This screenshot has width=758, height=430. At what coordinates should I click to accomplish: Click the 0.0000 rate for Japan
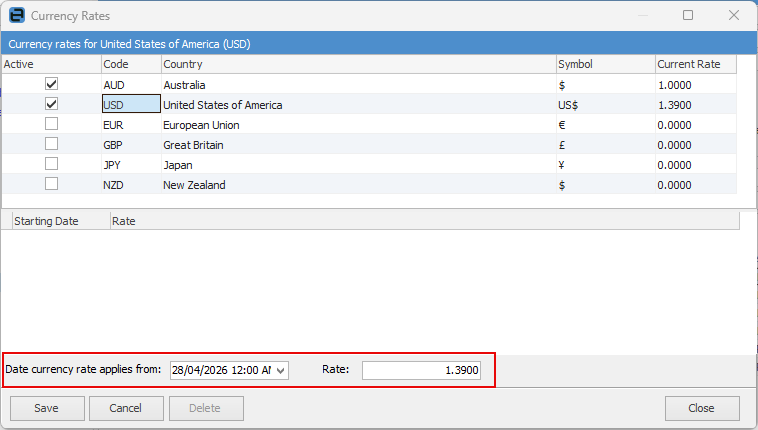(x=696, y=165)
